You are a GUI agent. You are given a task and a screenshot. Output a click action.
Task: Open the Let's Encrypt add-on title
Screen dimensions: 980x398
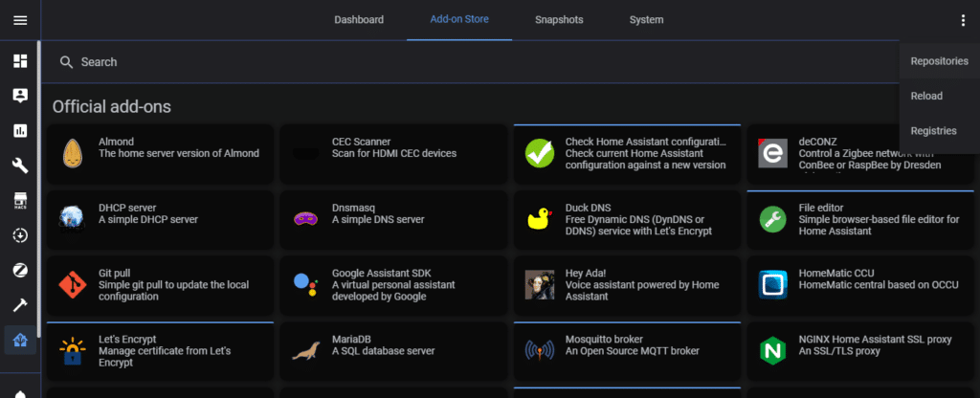pos(127,340)
